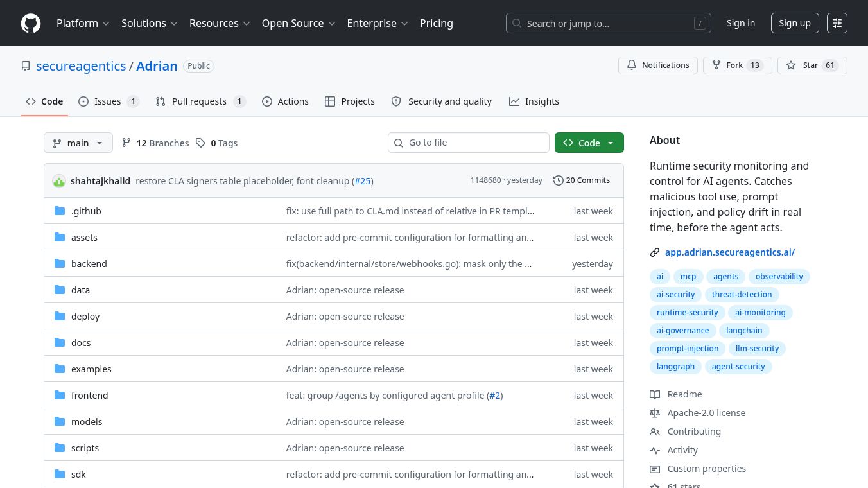
Task: Open the command palette icon in header
Action: [x=837, y=23]
